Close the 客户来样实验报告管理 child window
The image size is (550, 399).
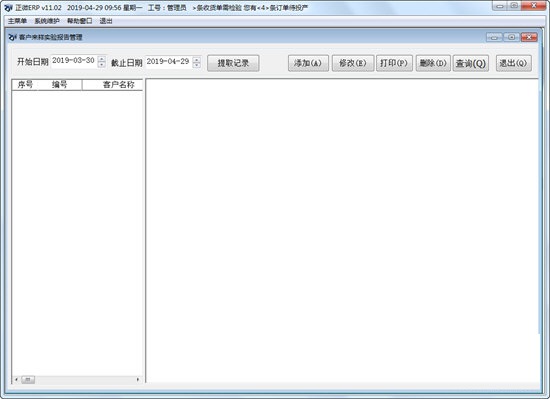click(x=529, y=37)
